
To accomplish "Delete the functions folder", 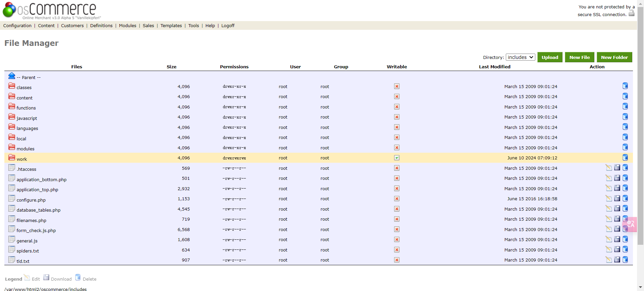I will [x=625, y=106].
